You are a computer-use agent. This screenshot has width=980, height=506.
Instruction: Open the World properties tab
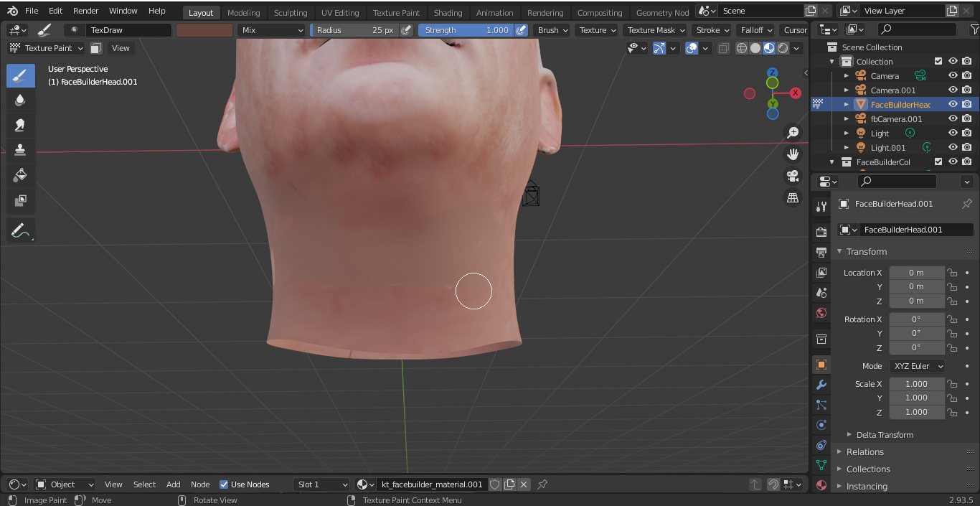coord(821,313)
